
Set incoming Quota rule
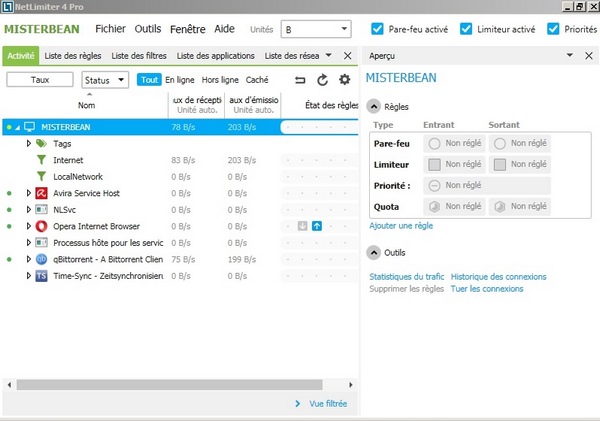pyautogui.click(x=454, y=207)
